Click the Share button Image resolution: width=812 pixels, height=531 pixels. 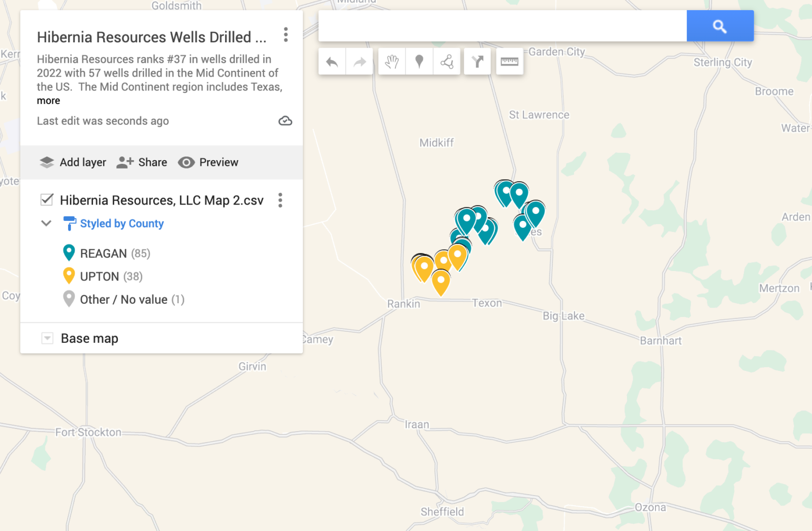pyautogui.click(x=142, y=162)
